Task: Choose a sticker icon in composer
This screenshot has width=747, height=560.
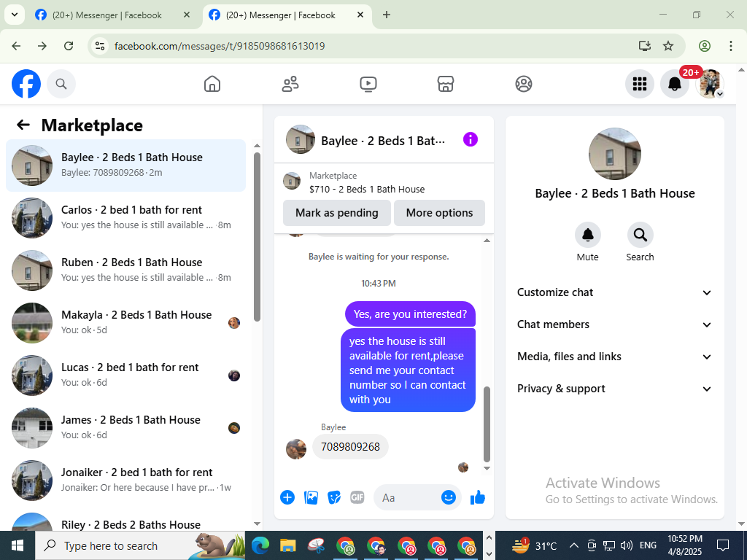Action: point(334,497)
